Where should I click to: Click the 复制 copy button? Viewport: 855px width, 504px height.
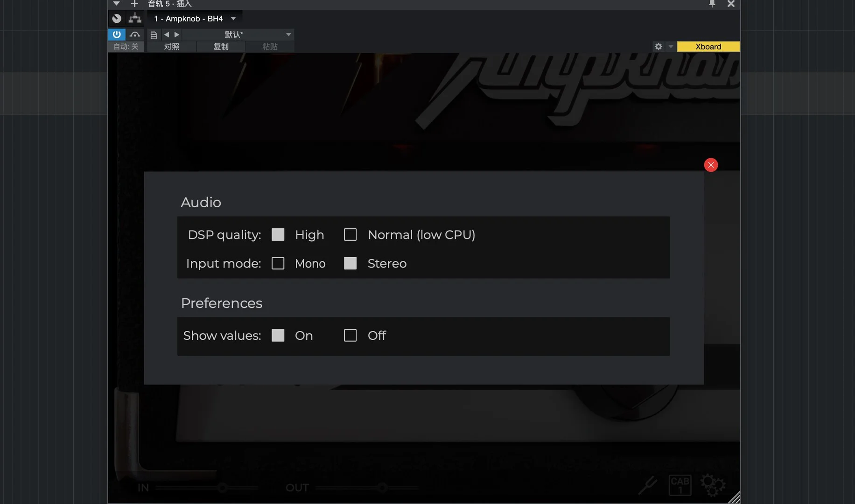[221, 47]
